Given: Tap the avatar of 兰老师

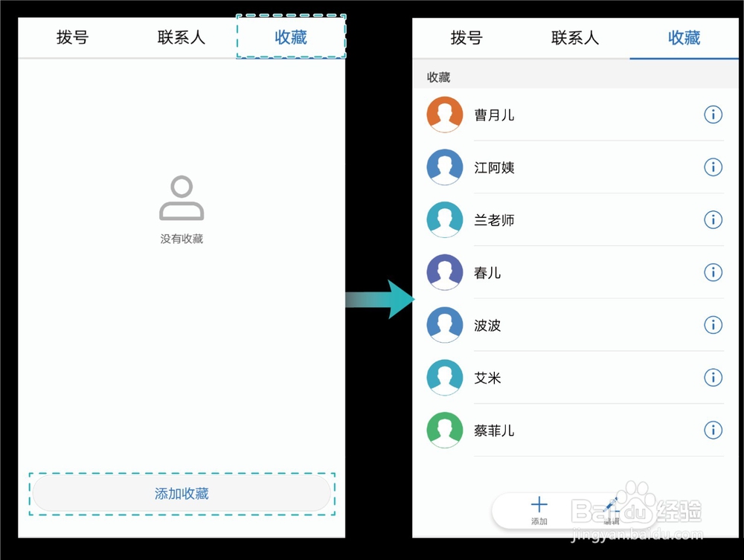Looking at the screenshot, I should 444,220.
